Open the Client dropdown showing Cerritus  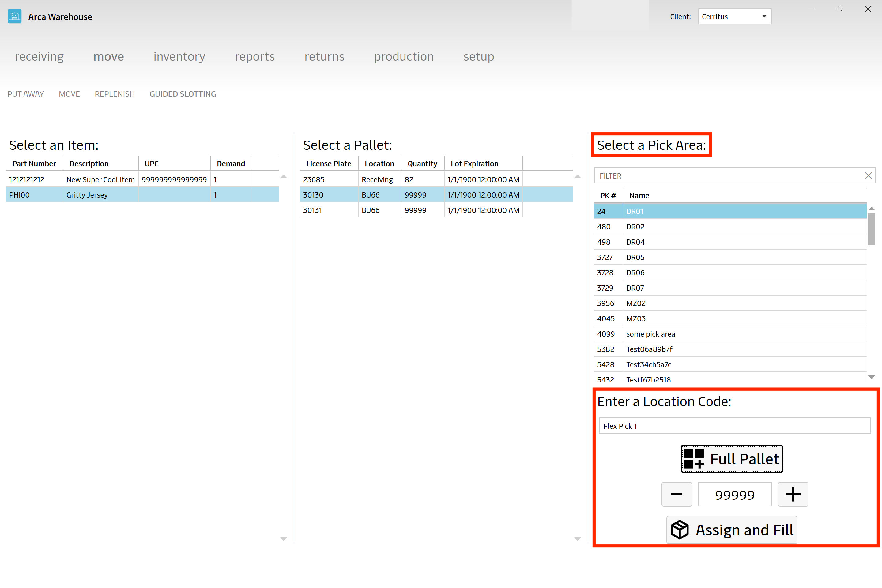735,17
